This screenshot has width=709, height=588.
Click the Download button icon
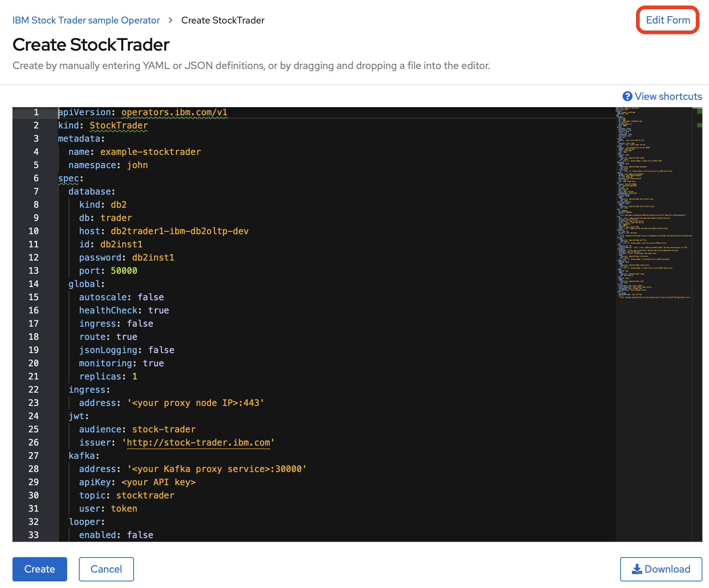[637, 569]
